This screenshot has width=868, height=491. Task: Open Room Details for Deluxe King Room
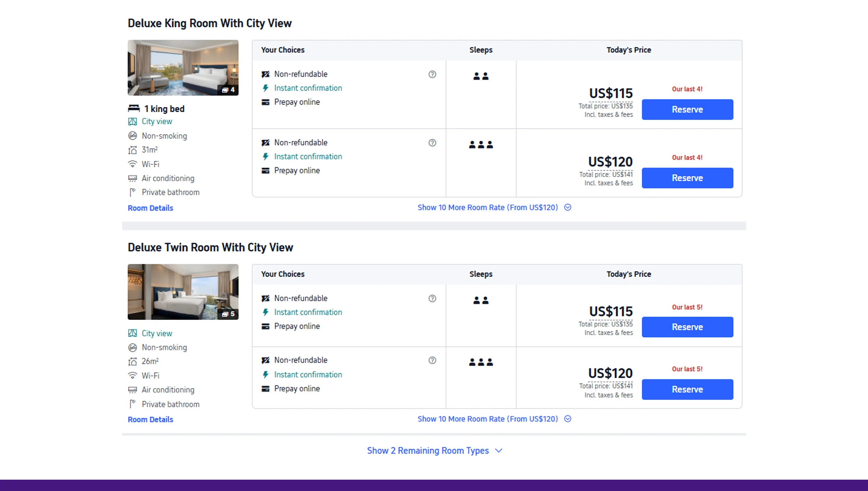pyautogui.click(x=150, y=208)
